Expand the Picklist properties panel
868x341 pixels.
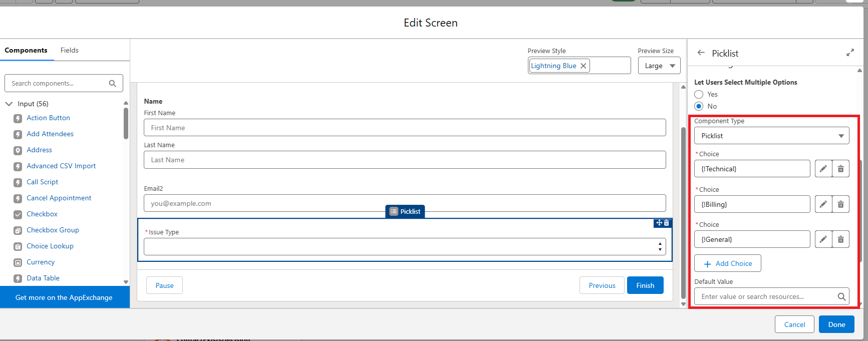(x=850, y=53)
